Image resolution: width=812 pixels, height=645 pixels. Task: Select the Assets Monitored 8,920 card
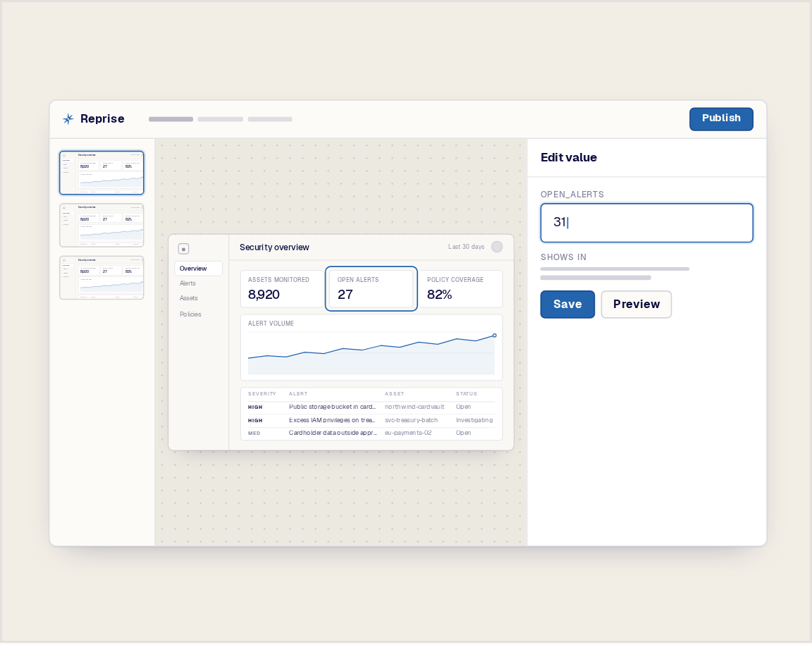(x=282, y=289)
